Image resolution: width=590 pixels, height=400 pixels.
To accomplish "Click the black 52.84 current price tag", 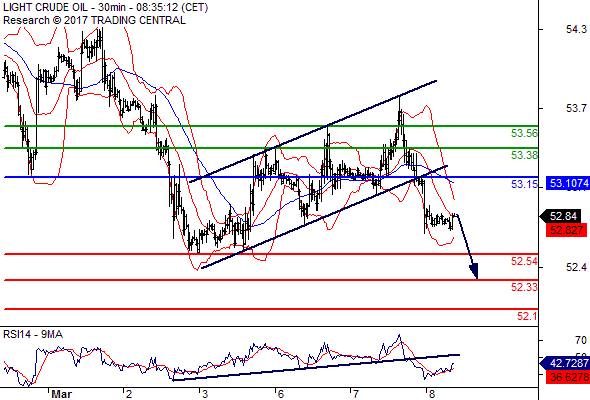I will pos(561,216).
